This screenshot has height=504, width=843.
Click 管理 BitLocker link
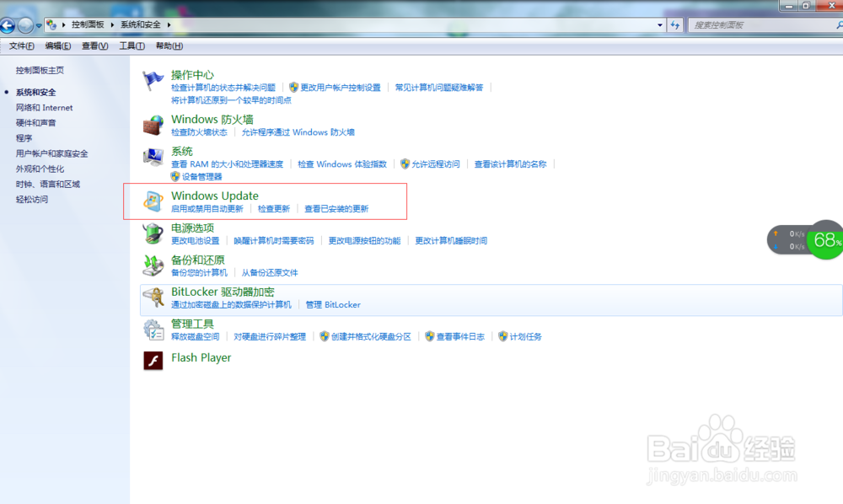[333, 304]
